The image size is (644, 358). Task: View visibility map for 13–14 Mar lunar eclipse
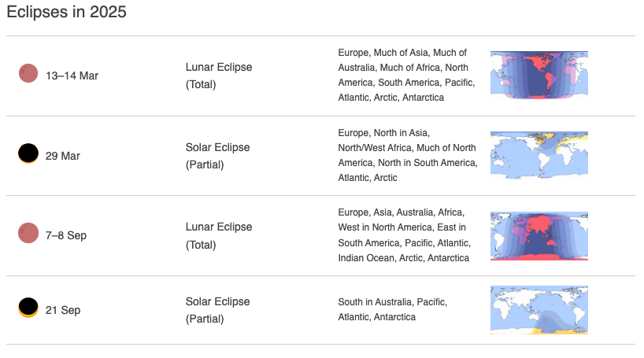click(539, 75)
